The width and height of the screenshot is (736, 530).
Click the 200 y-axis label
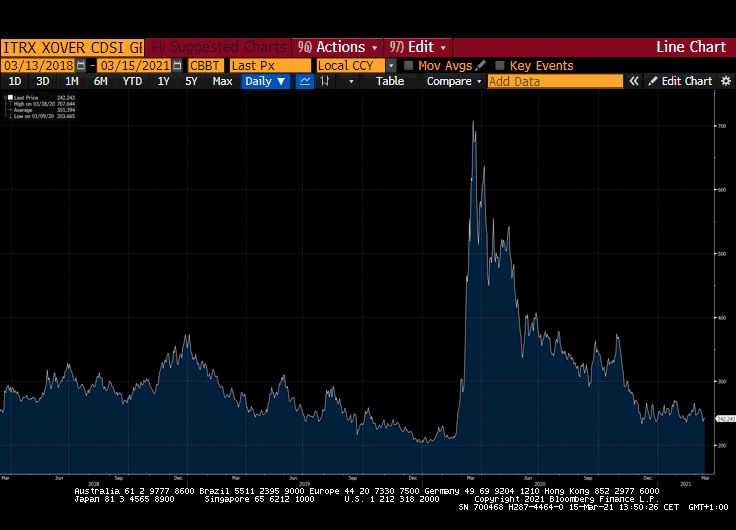pos(722,446)
